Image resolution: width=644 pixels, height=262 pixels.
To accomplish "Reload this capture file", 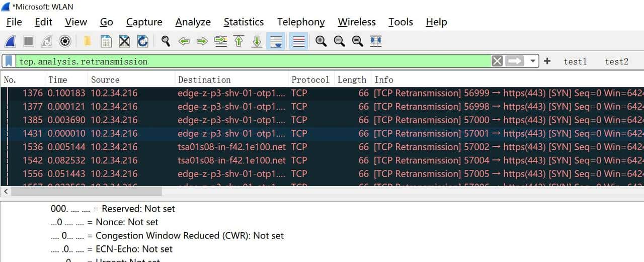I will (142, 41).
